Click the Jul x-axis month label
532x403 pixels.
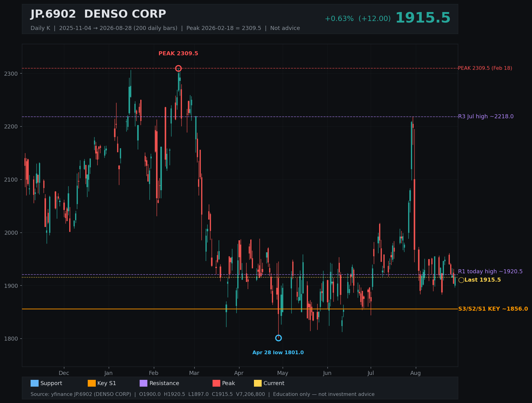371,373
